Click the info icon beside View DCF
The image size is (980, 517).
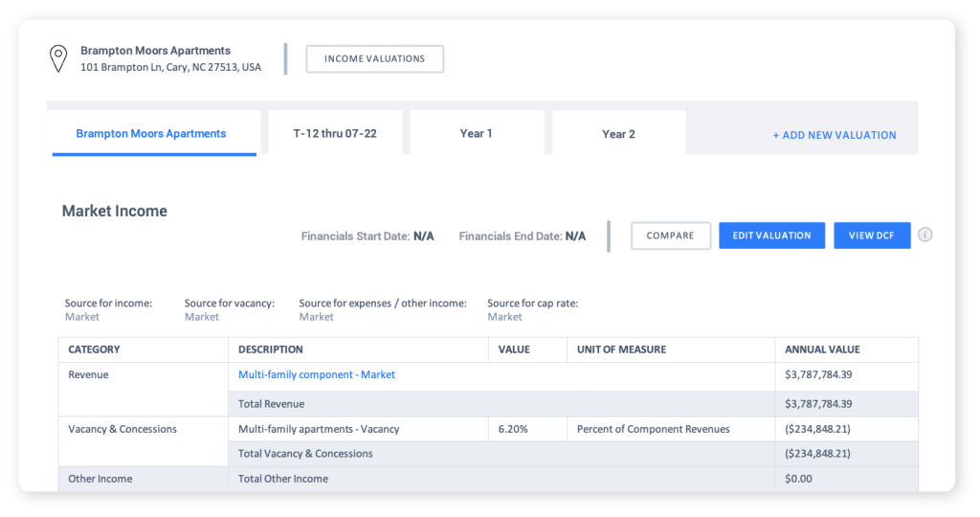[924, 235]
